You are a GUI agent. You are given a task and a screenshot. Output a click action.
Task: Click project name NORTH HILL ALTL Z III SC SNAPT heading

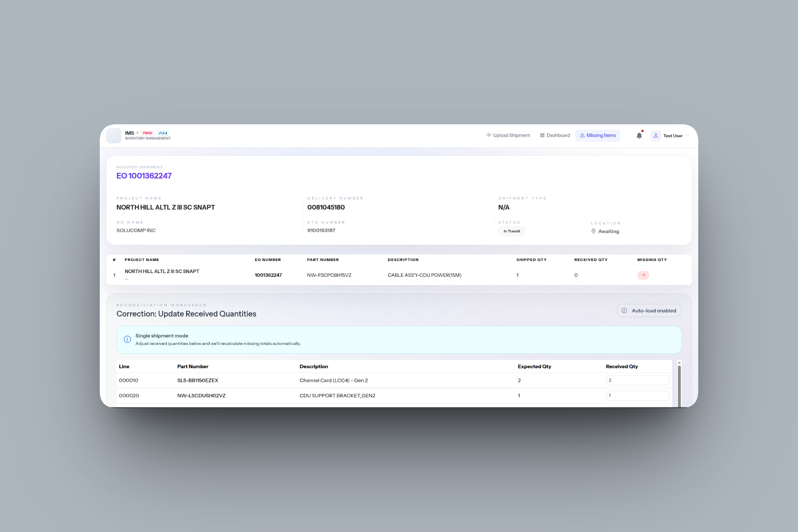click(165, 207)
